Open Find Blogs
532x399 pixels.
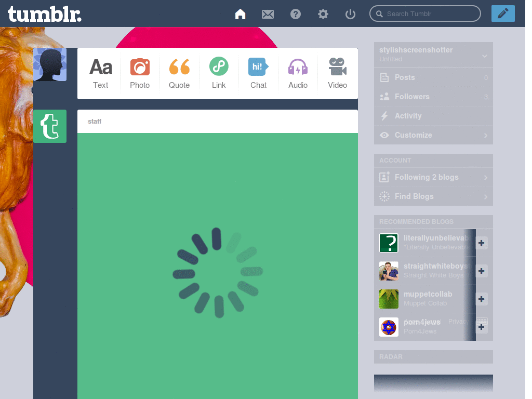point(433,196)
